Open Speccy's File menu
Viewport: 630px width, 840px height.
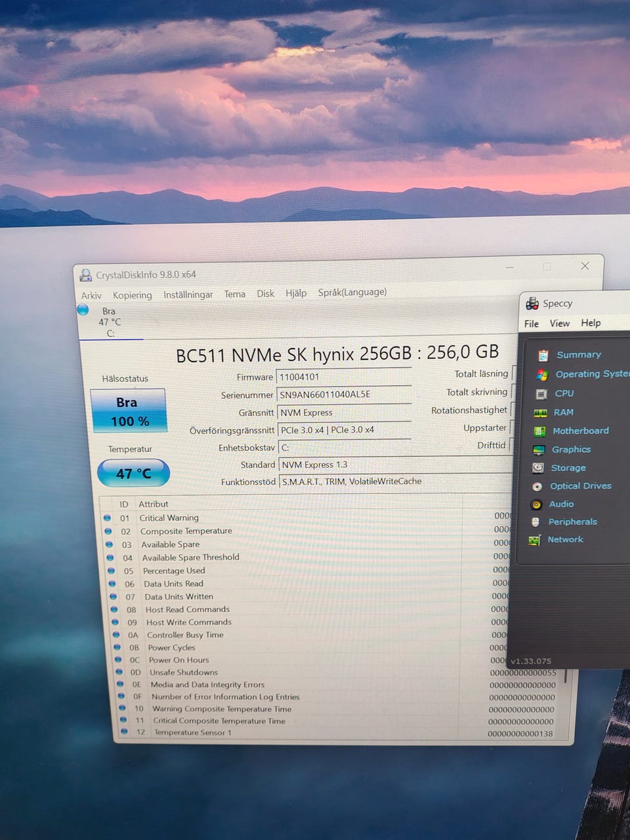pyautogui.click(x=532, y=324)
